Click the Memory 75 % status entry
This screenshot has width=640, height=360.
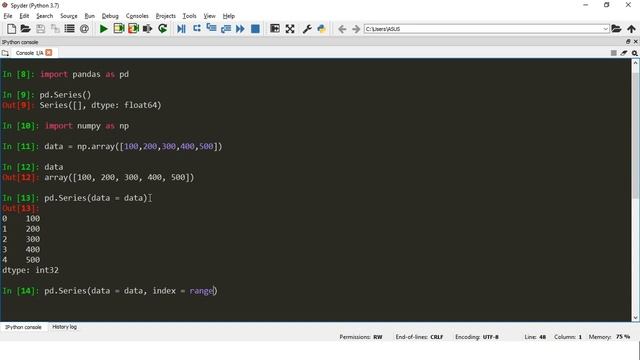click(x=609, y=337)
